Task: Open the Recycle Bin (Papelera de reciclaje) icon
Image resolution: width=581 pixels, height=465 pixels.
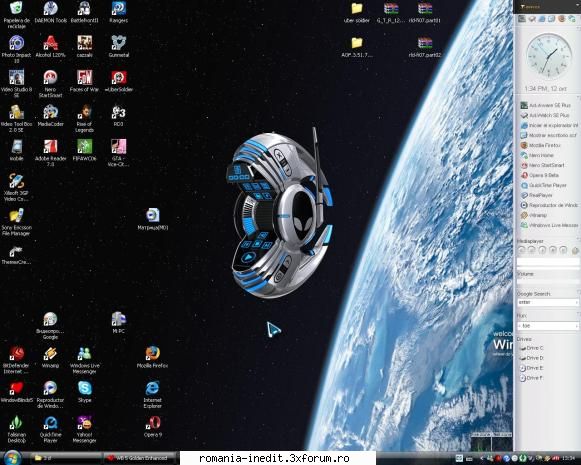Action: (16, 15)
